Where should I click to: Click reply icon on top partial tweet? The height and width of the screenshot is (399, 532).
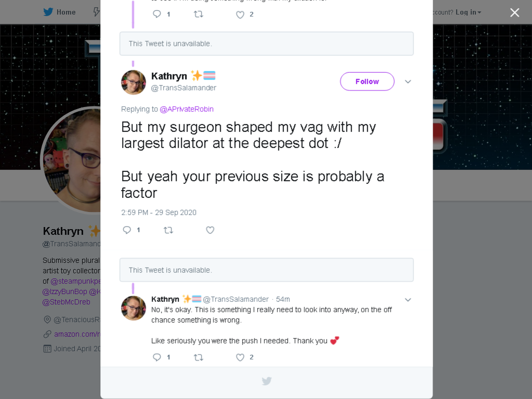(157, 14)
